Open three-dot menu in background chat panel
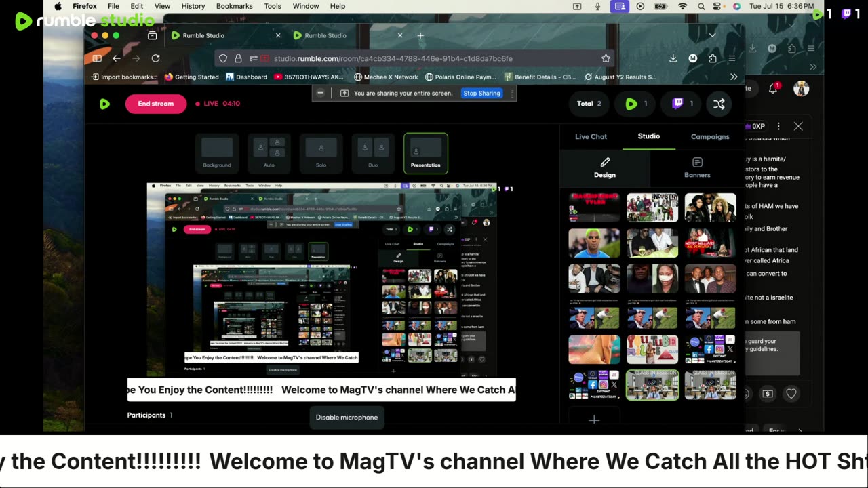 click(778, 126)
